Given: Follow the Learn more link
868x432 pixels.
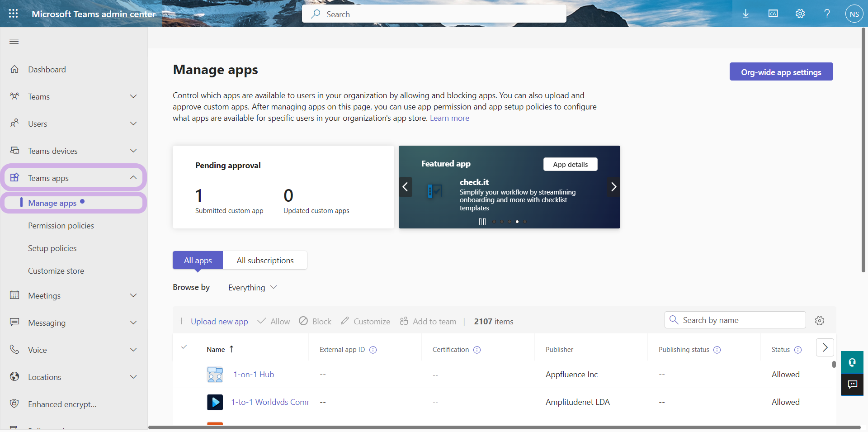Looking at the screenshot, I should 449,118.
